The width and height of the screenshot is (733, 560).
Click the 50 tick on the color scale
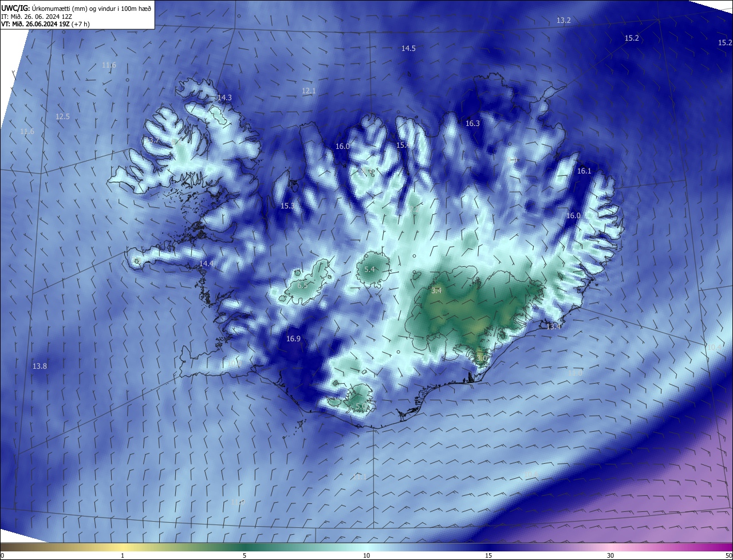tap(728, 555)
